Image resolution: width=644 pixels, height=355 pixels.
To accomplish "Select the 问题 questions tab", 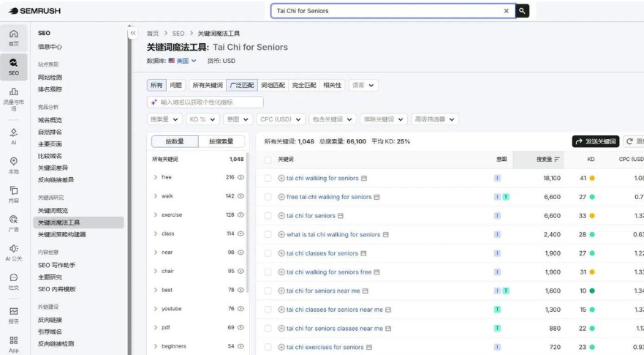I will [x=175, y=85].
